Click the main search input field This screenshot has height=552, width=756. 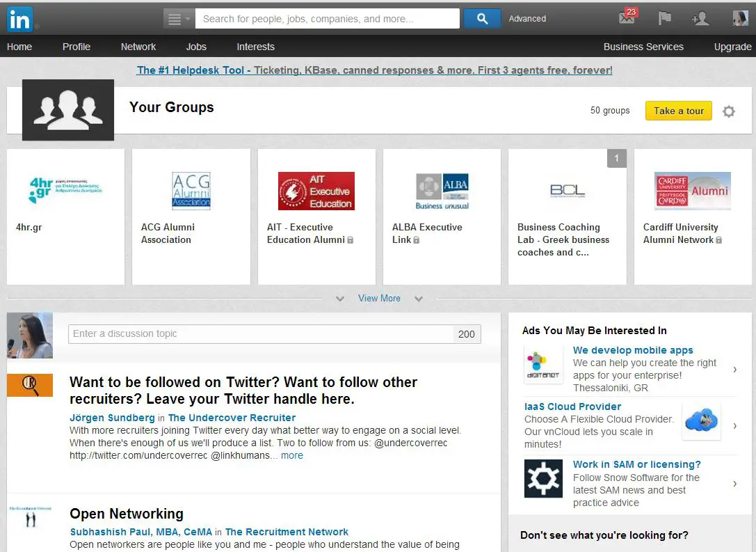pos(328,19)
